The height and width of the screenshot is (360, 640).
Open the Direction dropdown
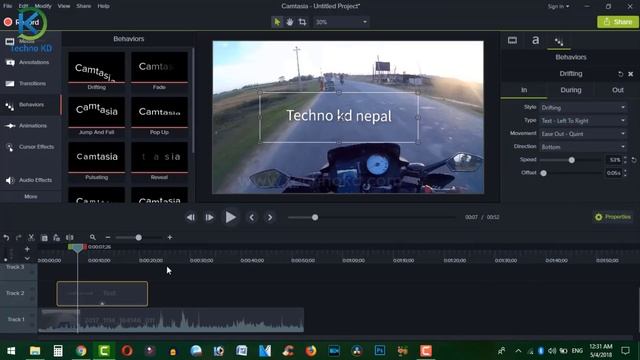pyautogui.click(x=583, y=147)
